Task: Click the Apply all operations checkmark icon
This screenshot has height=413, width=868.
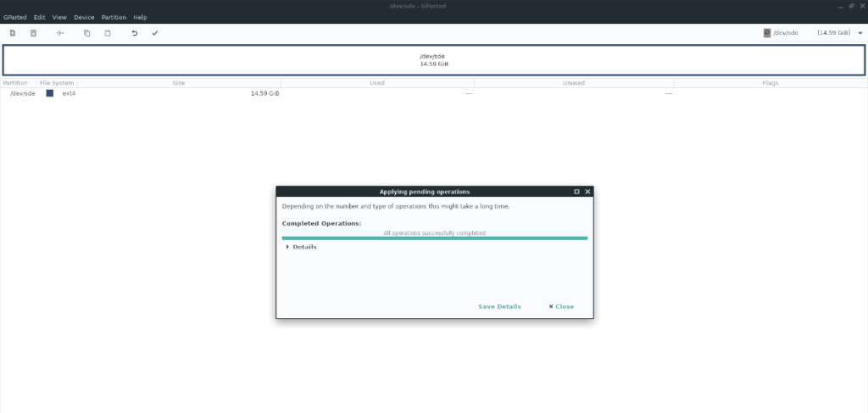Action: click(x=155, y=33)
